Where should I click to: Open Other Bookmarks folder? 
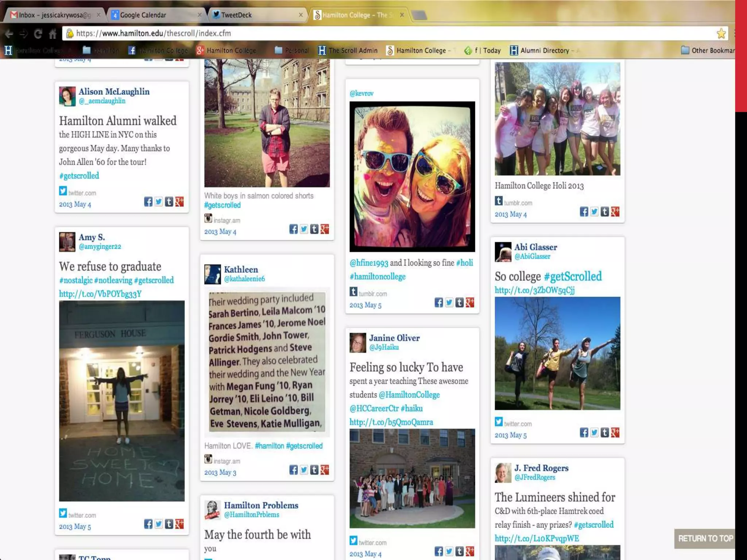[x=708, y=50]
